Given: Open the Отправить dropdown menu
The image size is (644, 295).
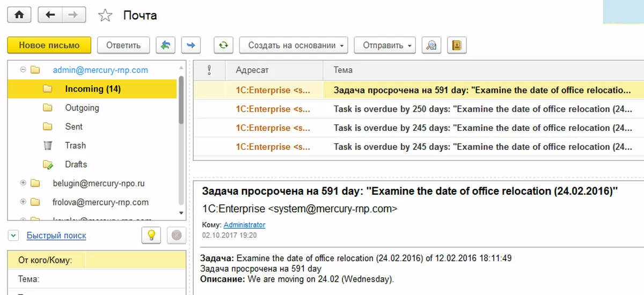Looking at the screenshot, I should 385,46.
